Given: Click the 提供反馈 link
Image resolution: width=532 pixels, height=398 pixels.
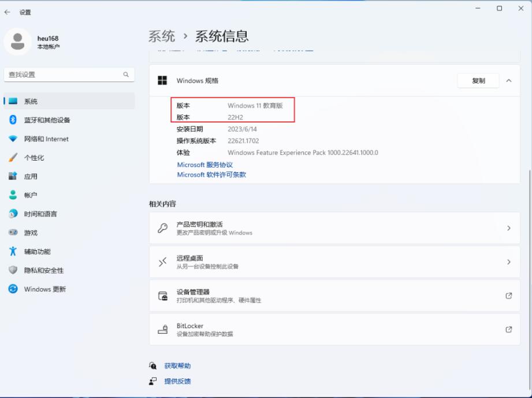Looking at the screenshot, I should (177, 381).
